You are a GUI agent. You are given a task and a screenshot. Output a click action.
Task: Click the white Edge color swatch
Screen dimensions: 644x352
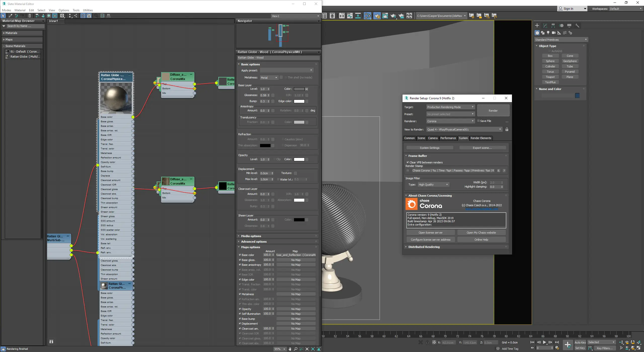[299, 101]
